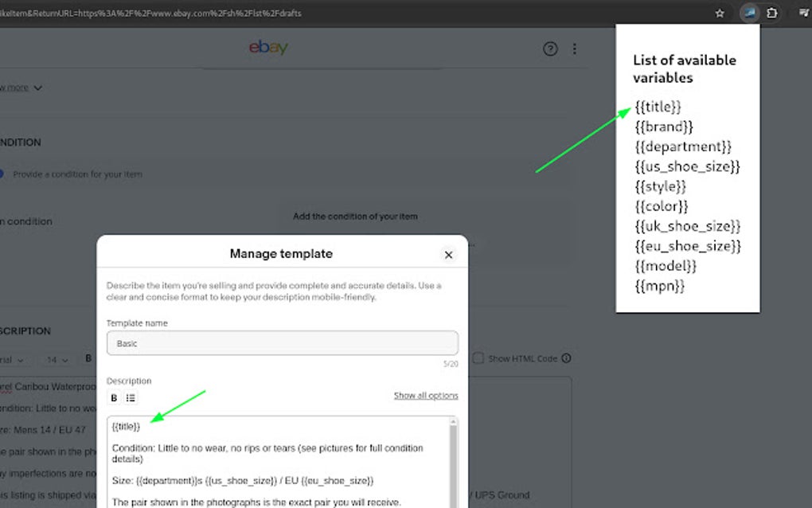Click the Template name input field
The width and height of the screenshot is (812, 508).
click(x=283, y=343)
